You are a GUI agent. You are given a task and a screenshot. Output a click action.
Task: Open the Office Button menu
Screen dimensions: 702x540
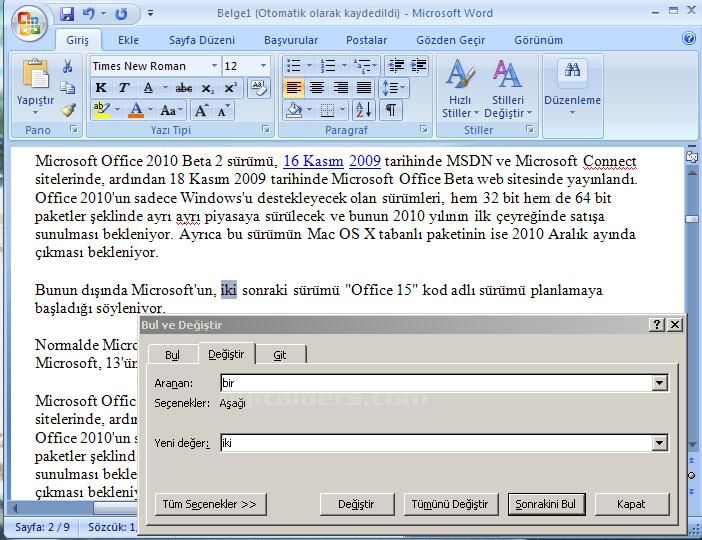pos(30,23)
